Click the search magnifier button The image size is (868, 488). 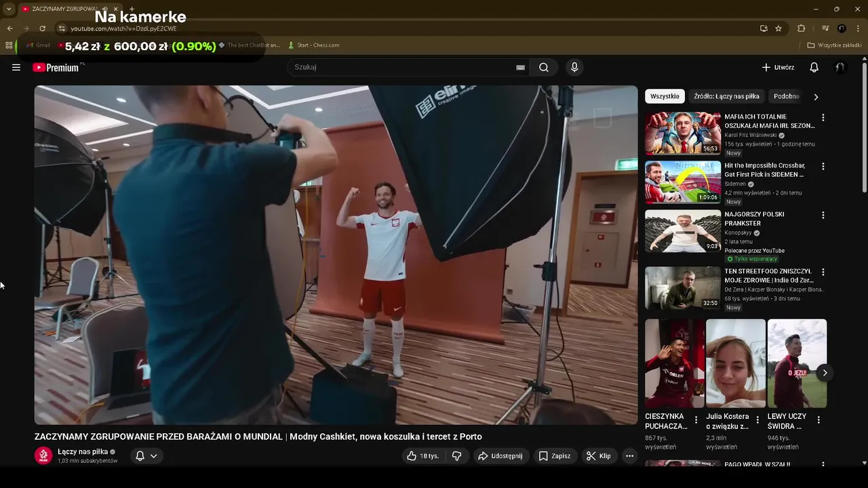(x=544, y=67)
